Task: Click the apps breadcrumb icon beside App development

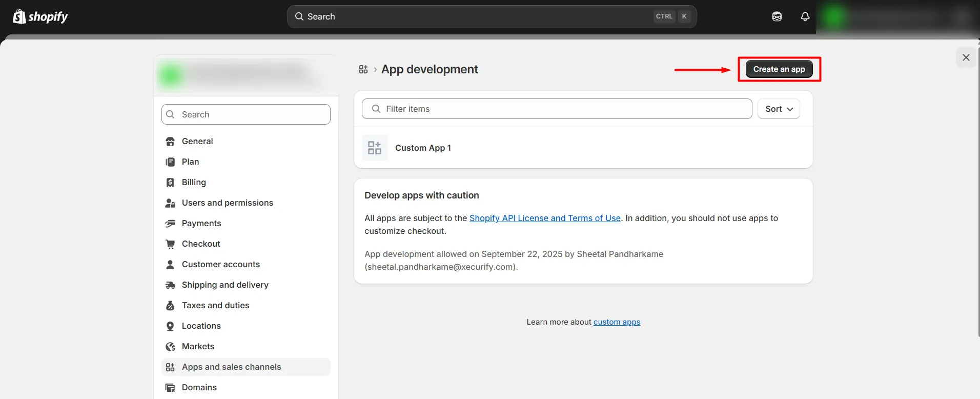Action: click(x=363, y=69)
